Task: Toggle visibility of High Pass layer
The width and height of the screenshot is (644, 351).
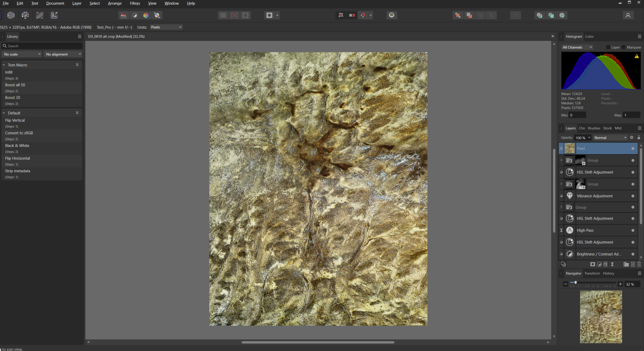Action: 632,230
